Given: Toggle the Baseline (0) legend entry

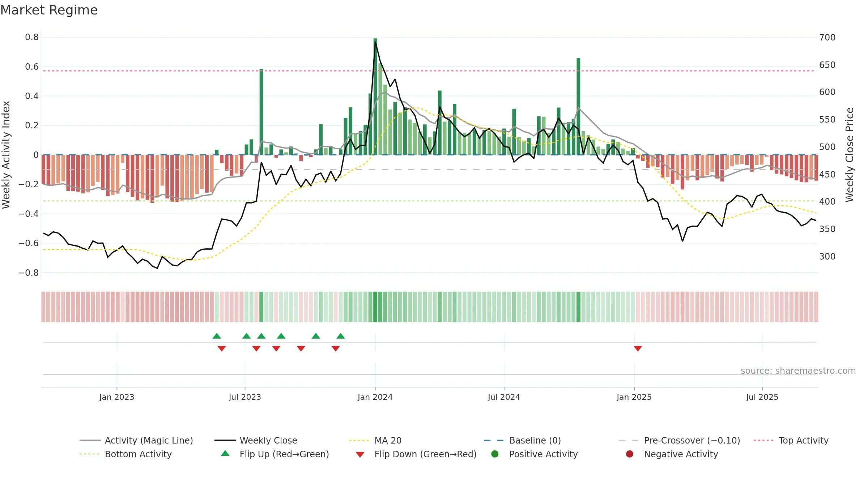Looking at the screenshot, I should click(522, 440).
